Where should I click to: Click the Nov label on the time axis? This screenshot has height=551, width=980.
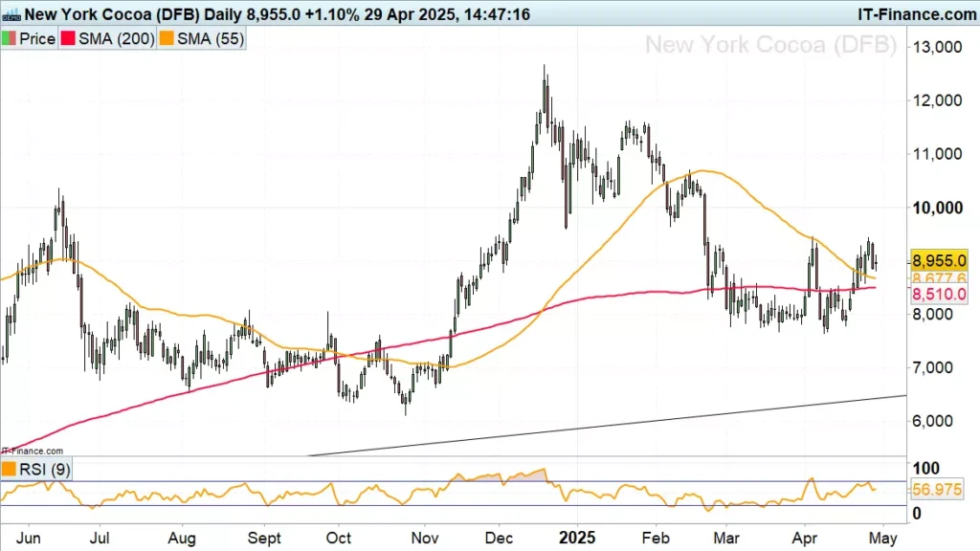pyautogui.click(x=423, y=538)
